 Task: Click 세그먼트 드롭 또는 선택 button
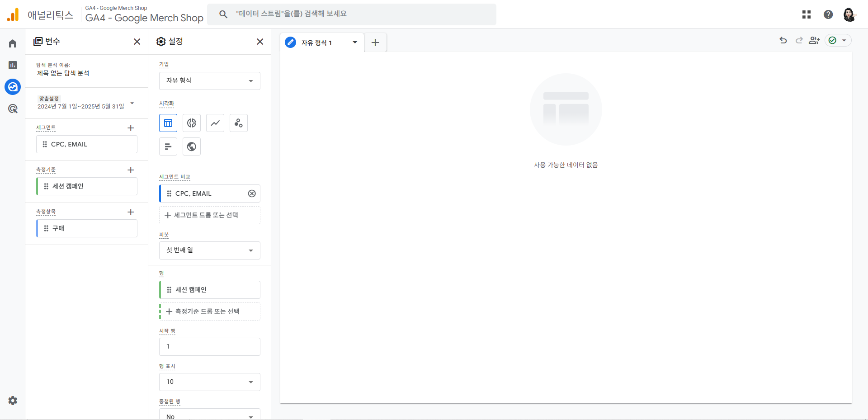click(x=210, y=215)
